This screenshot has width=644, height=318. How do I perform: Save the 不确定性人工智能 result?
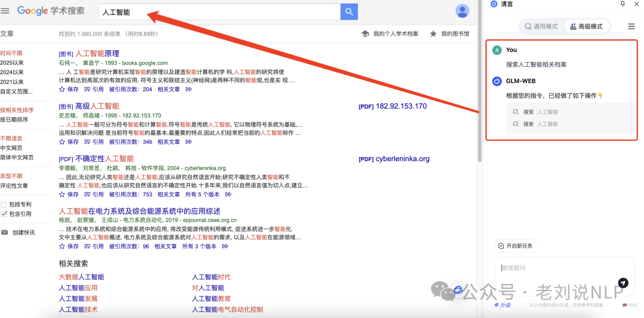point(69,194)
